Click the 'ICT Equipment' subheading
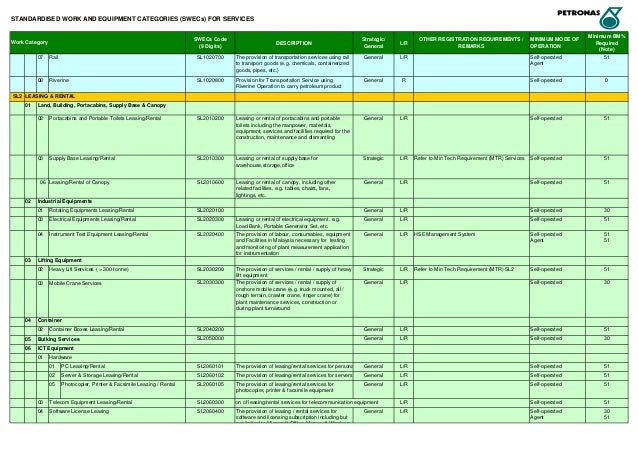Image resolution: width=638 pixels, height=452 pixels. (x=56, y=349)
